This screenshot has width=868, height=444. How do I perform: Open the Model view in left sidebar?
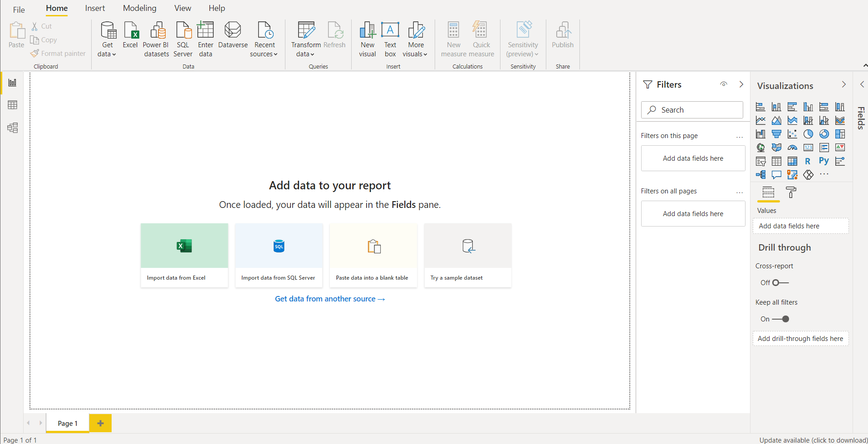pos(12,128)
